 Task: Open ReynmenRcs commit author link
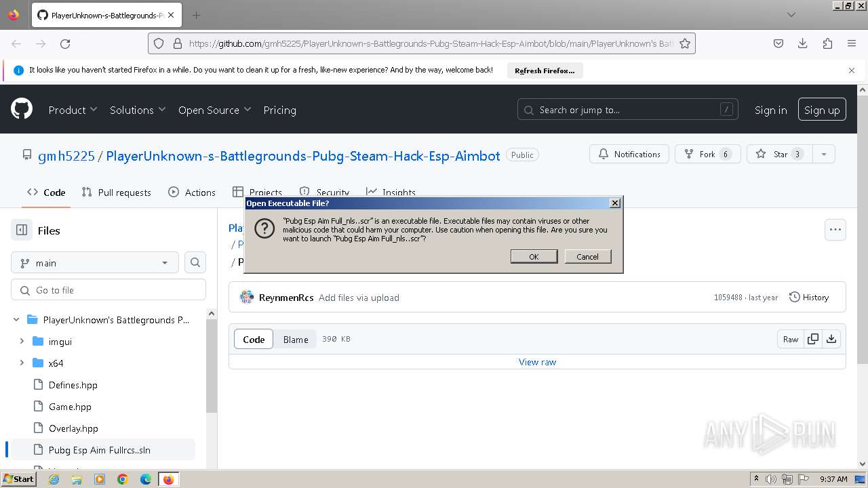pos(286,298)
